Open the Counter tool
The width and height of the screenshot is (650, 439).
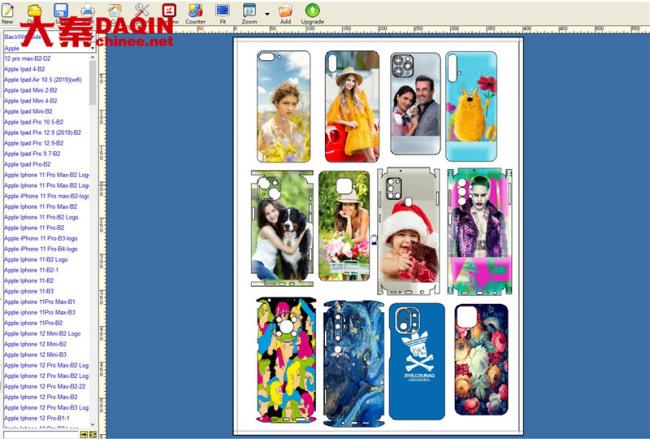pos(196,12)
